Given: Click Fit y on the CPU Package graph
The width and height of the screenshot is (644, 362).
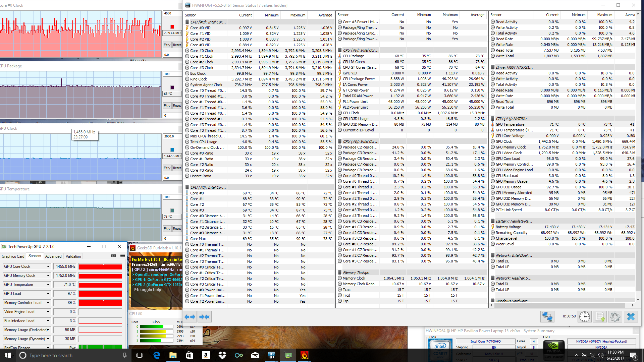Looking at the screenshot, I should click(x=167, y=106).
